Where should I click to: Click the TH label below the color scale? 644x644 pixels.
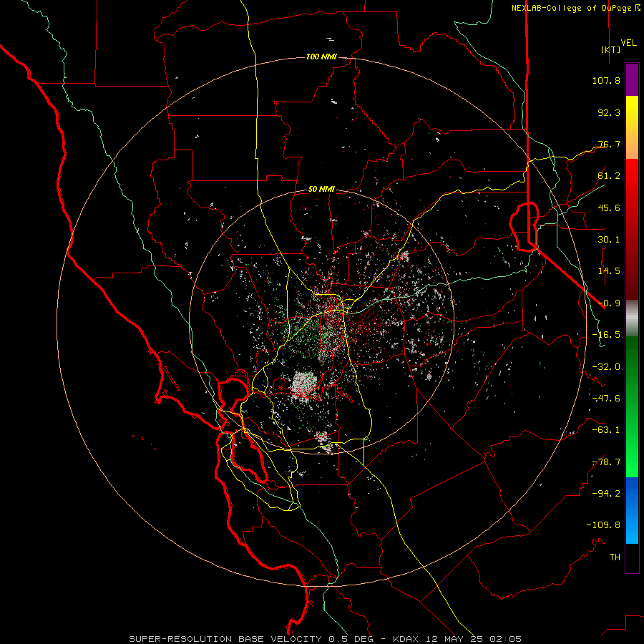pyautogui.click(x=615, y=557)
